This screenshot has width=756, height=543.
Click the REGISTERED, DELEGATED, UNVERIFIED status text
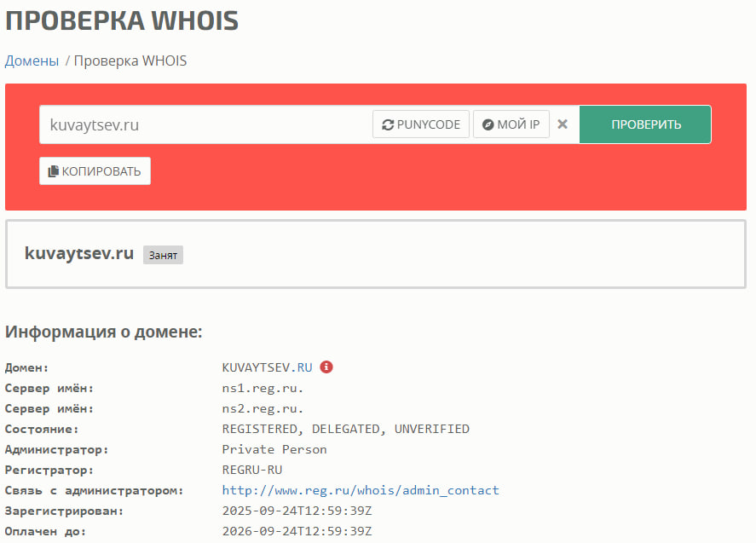pos(345,429)
